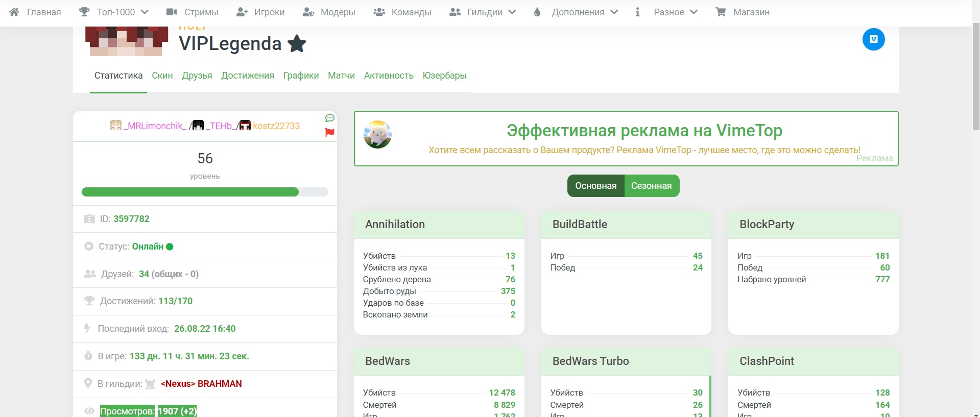The image size is (980, 417).
Task: Click the star icon beside VIPLegenda
Action: pos(297,44)
